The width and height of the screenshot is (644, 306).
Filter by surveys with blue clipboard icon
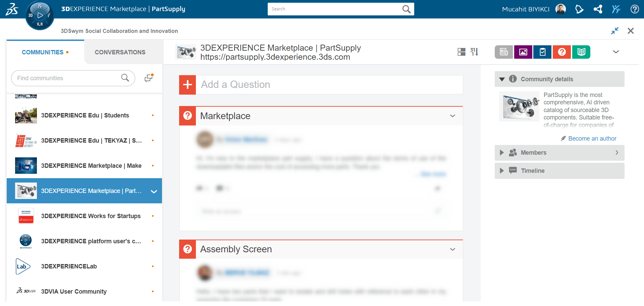click(x=542, y=52)
